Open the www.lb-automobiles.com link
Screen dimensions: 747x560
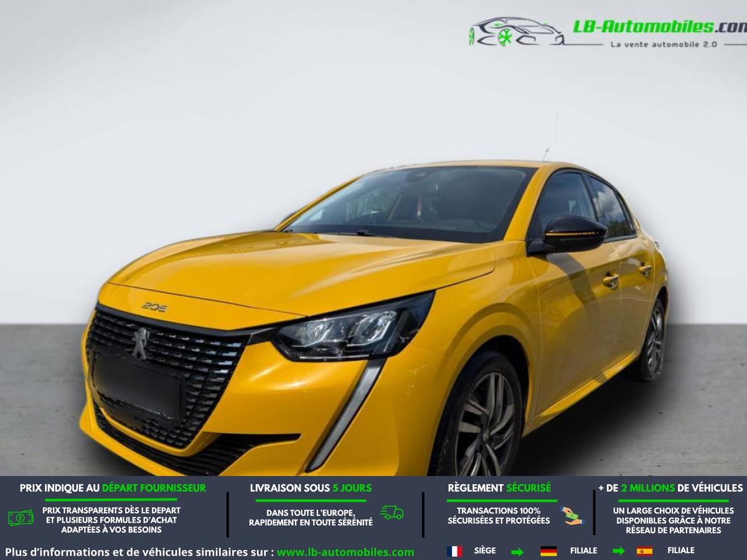pos(345,552)
